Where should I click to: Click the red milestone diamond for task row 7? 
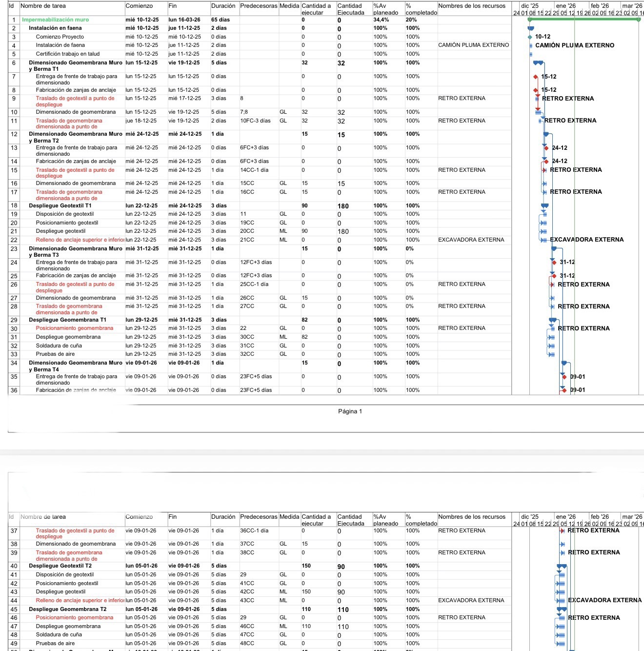coord(536,77)
